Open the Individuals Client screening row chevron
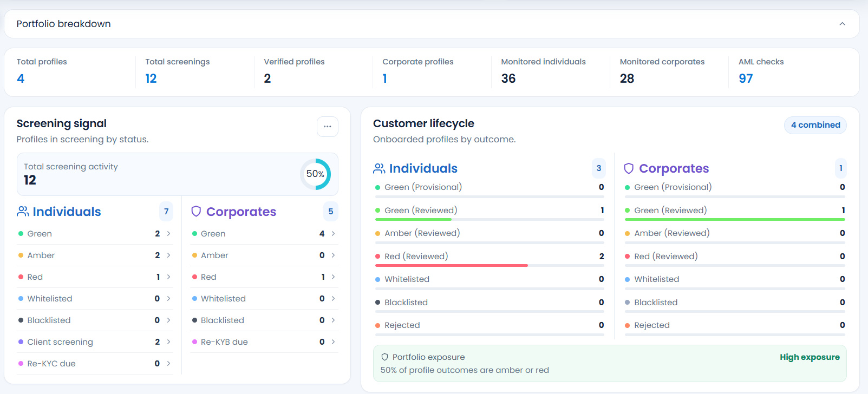868x394 pixels. pyautogui.click(x=168, y=342)
